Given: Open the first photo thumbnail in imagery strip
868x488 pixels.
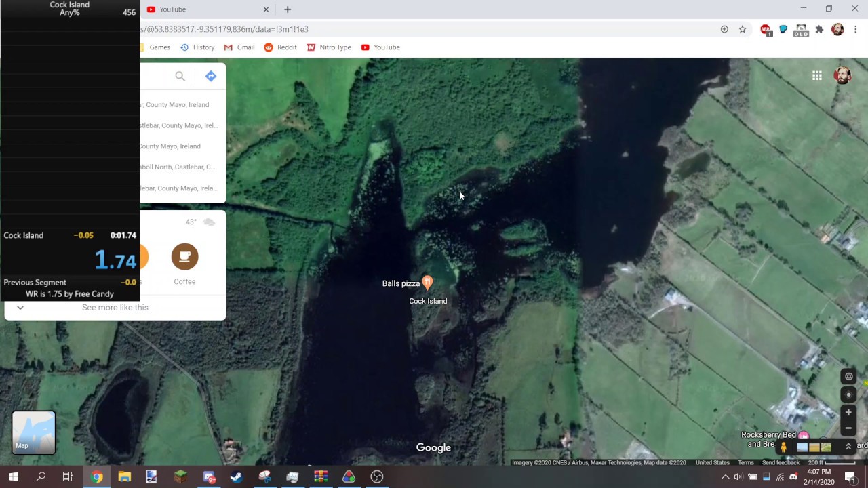Looking at the screenshot, I should 803,447.
